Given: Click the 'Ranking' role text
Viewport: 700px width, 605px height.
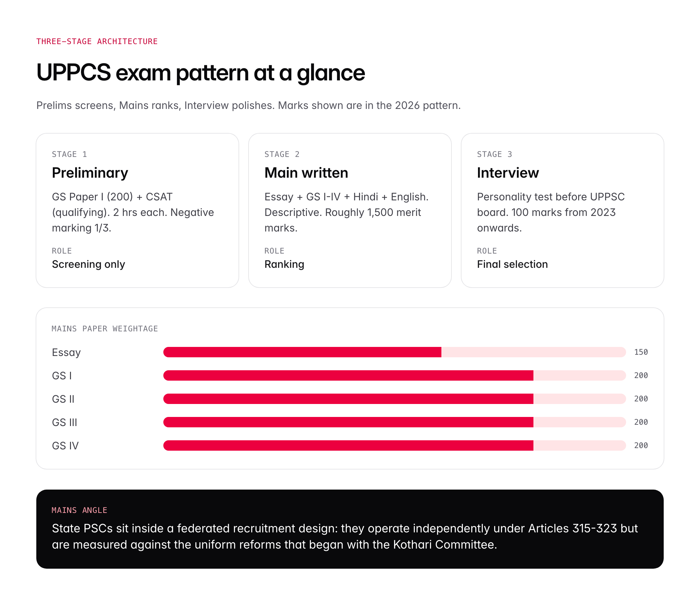Looking at the screenshot, I should click(284, 264).
